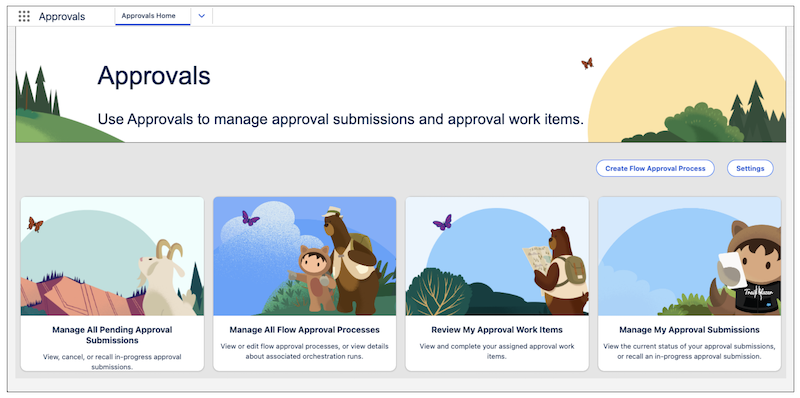
Task: Open Review My Approval Work Items title
Action: coord(497,330)
